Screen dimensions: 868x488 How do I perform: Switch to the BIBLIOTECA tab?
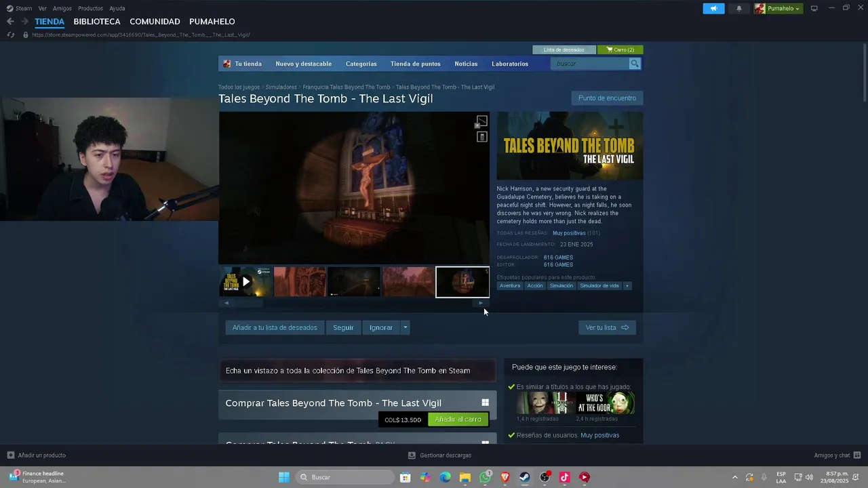[97, 22]
